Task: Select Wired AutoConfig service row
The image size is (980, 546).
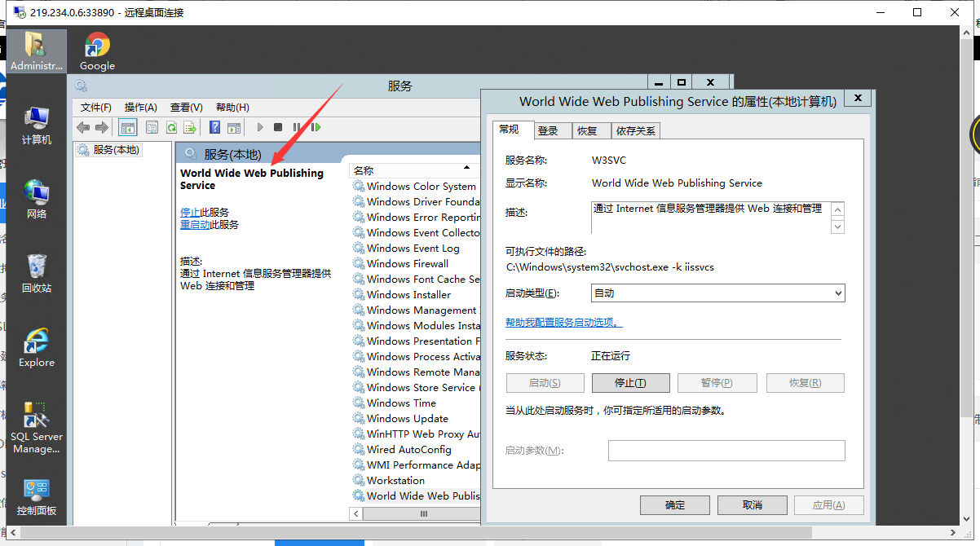Action: [x=416, y=450]
